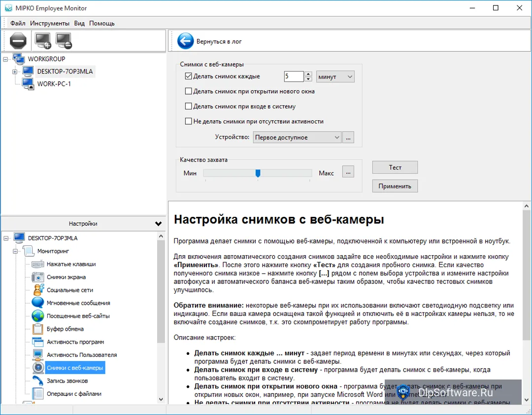Open the Помощь menu

[102, 24]
